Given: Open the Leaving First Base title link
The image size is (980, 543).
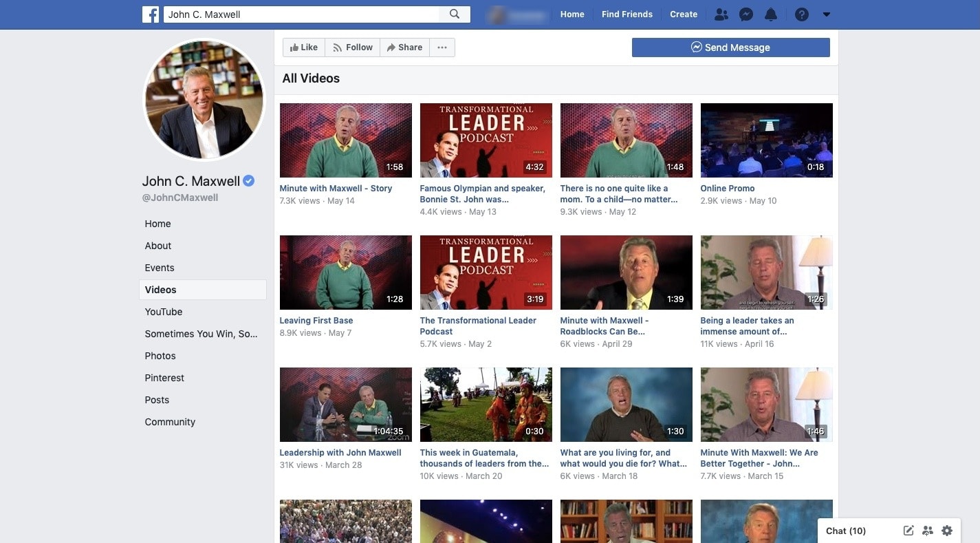Looking at the screenshot, I should click(316, 321).
